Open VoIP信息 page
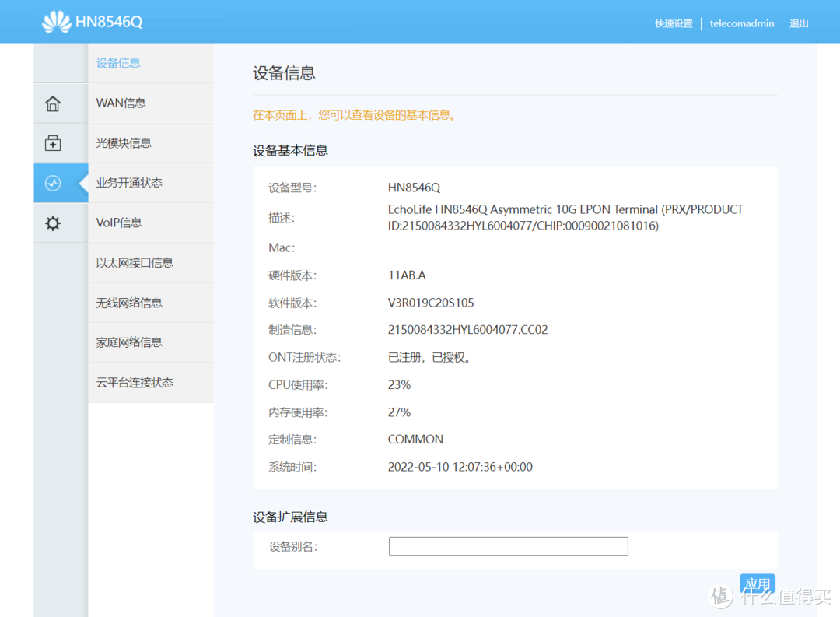 [118, 223]
